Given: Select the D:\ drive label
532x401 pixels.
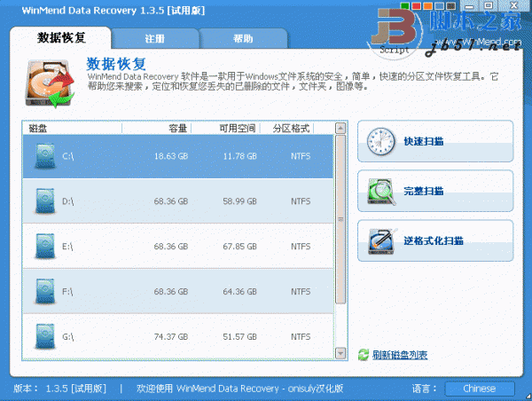Looking at the screenshot, I should (68, 201).
